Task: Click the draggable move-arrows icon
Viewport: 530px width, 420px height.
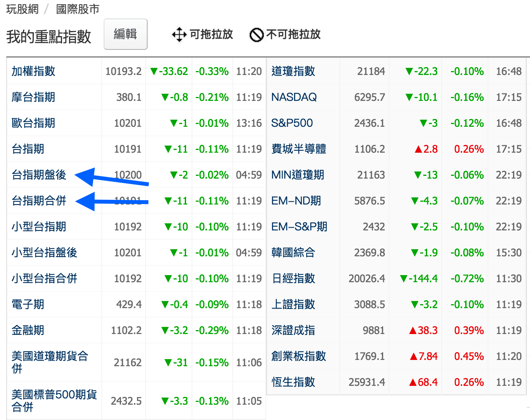Action: [x=179, y=35]
